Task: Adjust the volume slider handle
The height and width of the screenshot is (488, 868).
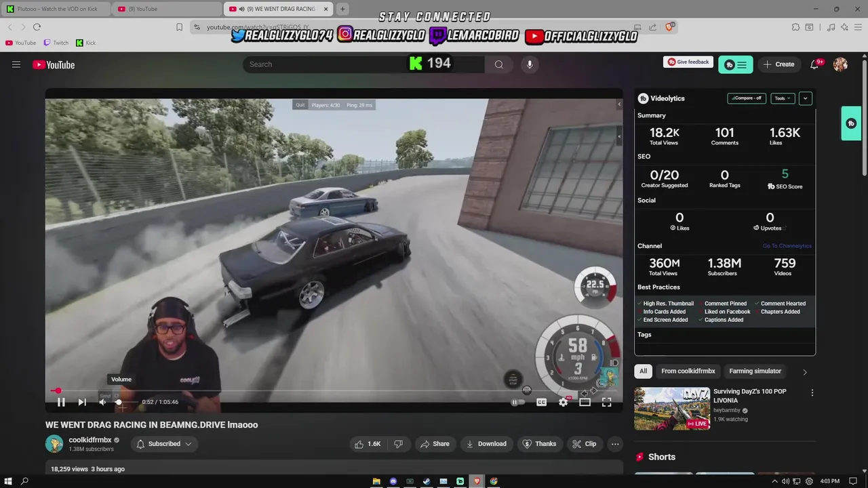Action: 119,402
